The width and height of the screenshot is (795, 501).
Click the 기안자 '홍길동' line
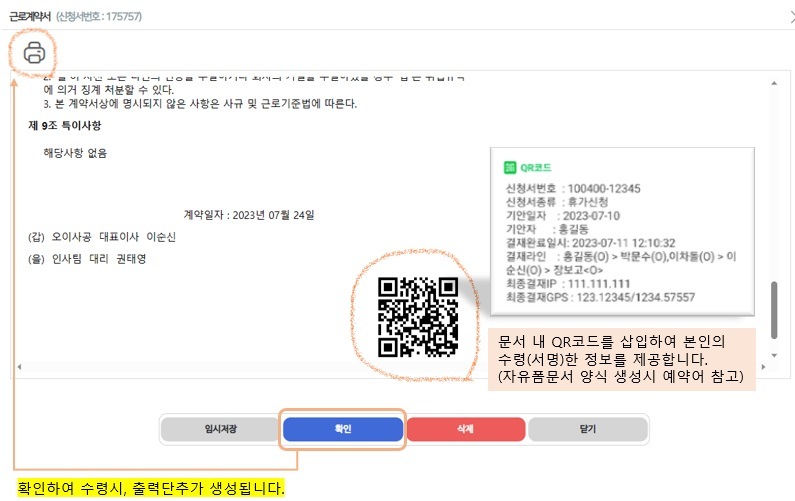(x=547, y=229)
